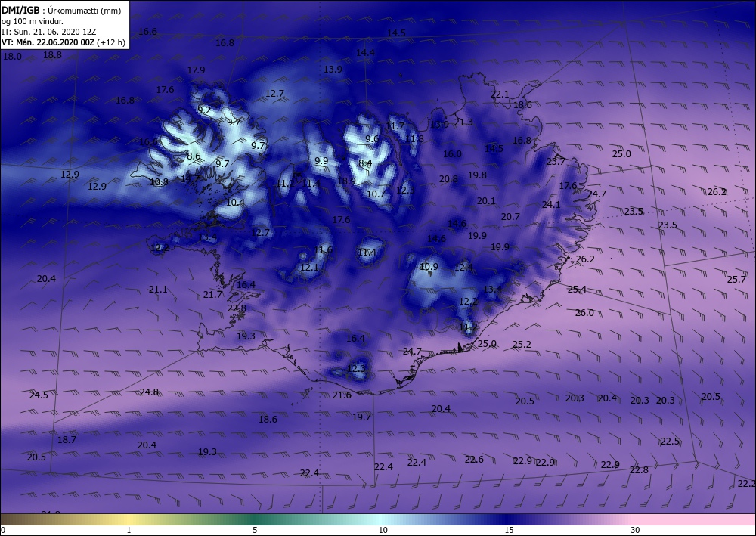Click the 21.6 value on the south coast

[x=342, y=395]
